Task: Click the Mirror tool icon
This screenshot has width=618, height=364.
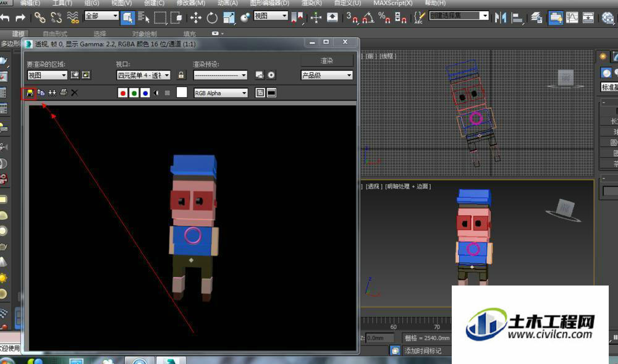Action: click(x=501, y=18)
